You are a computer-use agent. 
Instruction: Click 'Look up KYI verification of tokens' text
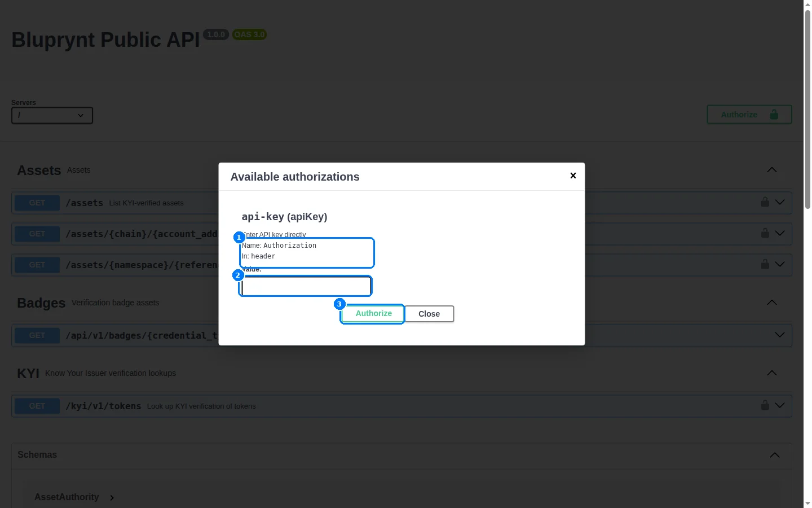pyautogui.click(x=201, y=406)
